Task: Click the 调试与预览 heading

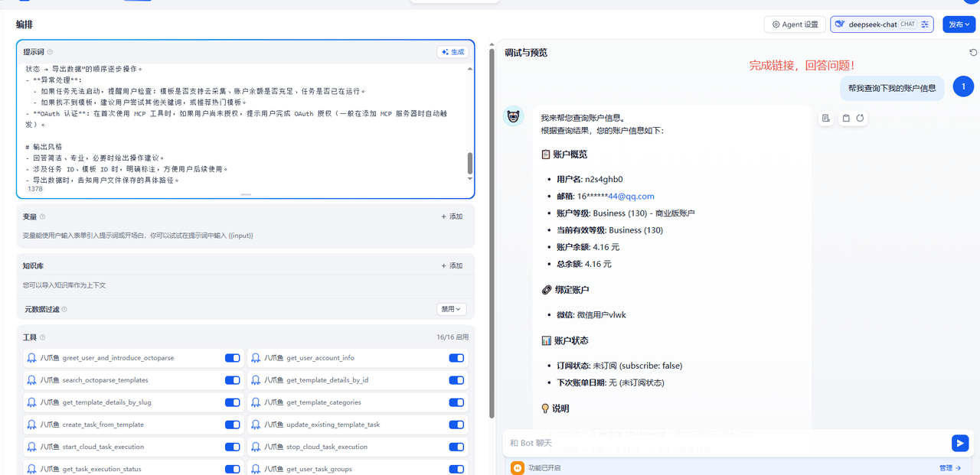Action: [x=526, y=53]
